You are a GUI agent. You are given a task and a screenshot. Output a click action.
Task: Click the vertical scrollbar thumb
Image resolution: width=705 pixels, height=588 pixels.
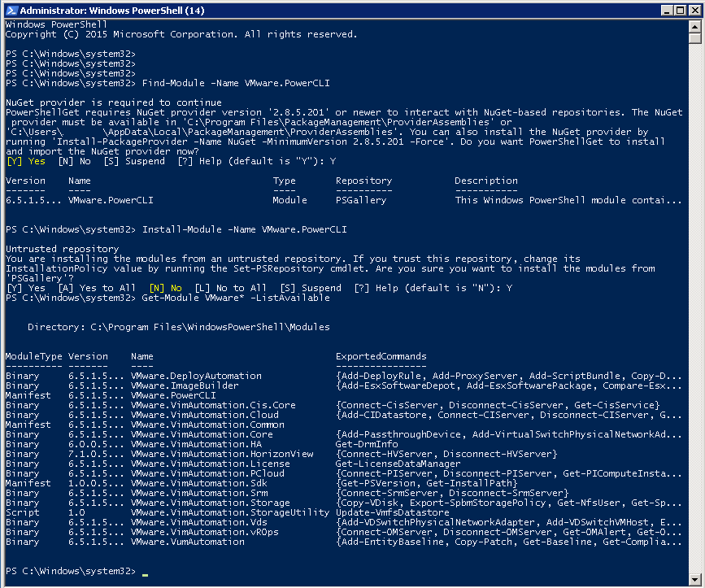click(x=694, y=39)
